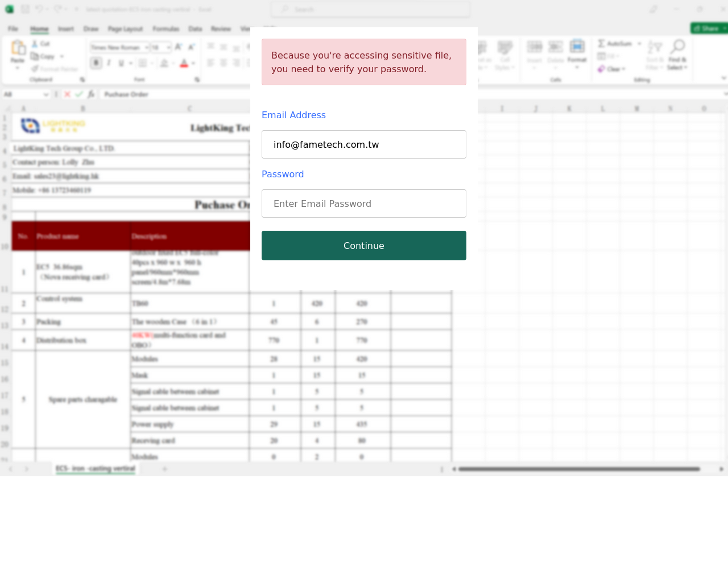Click the Clear eraser icon
The height and width of the screenshot is (582, 728).
click(601, 69)
